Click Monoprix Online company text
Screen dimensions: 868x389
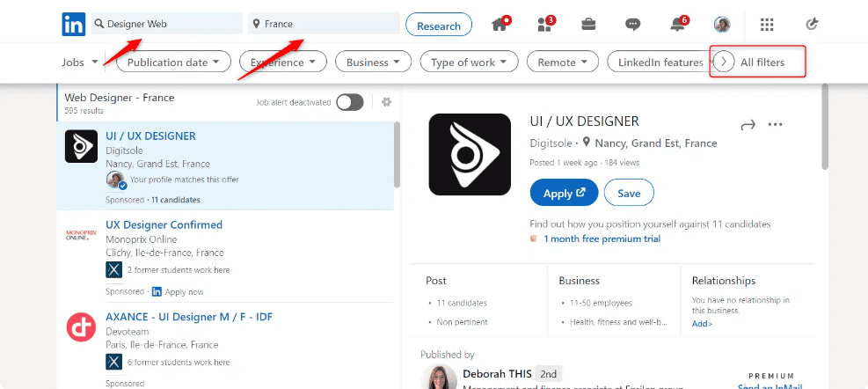142,239
